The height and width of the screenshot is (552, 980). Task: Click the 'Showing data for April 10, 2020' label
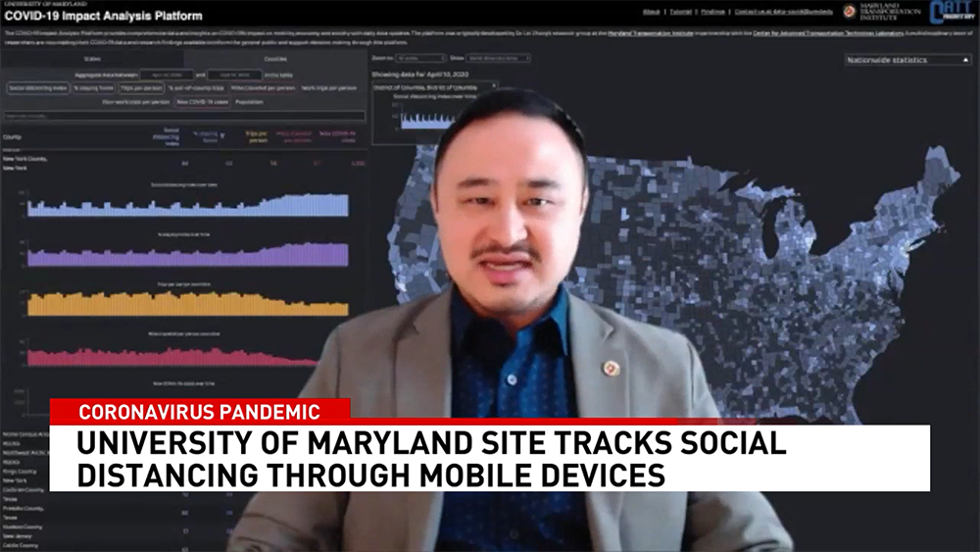point(420,75)
